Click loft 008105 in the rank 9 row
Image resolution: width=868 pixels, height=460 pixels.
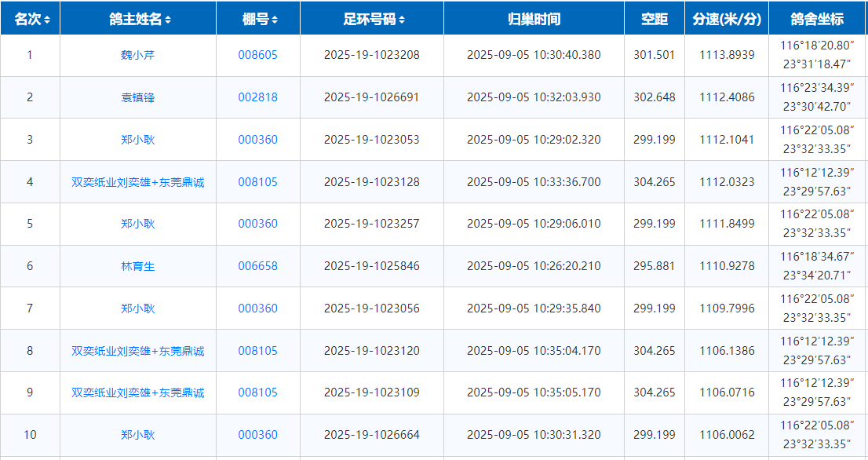[x=257, y=392]
